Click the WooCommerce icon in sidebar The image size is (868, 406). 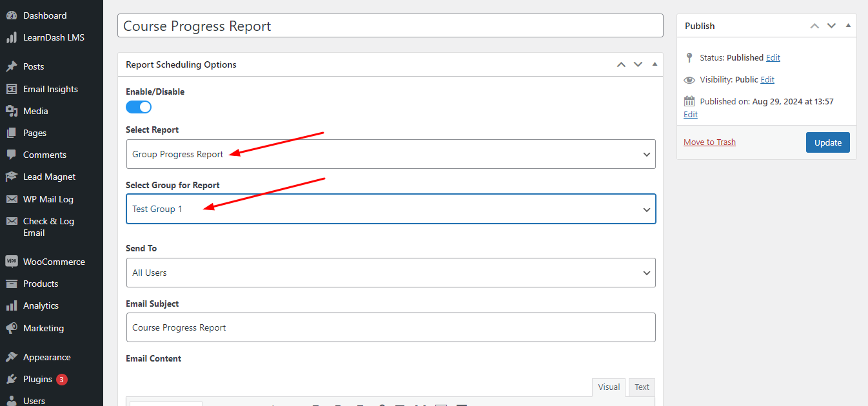(12, 262)
